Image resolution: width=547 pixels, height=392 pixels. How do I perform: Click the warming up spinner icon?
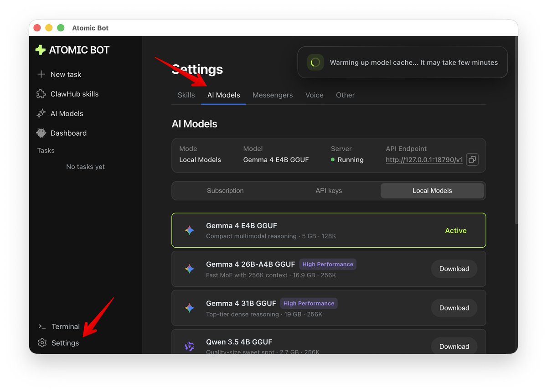pos(315,62)
